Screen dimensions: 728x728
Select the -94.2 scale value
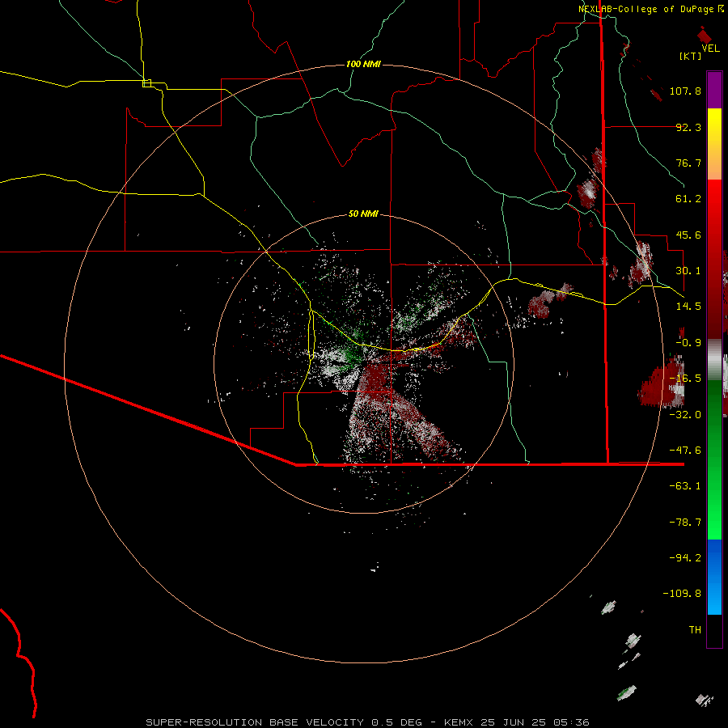click(685, 557)
